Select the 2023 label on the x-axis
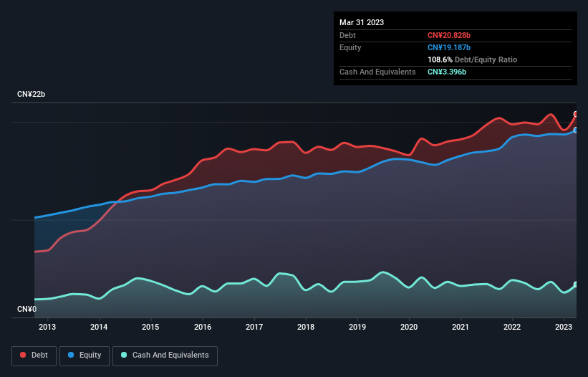 [564, 328]
